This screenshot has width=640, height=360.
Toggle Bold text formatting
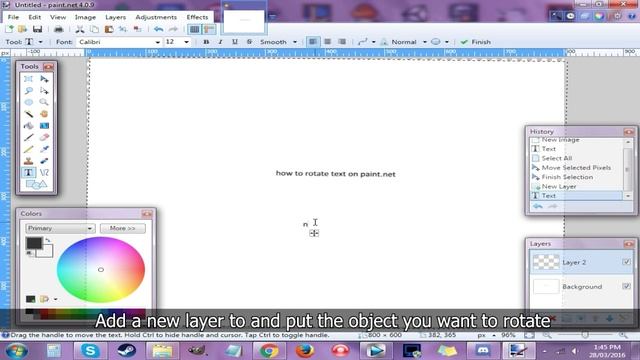click(206, 42)
